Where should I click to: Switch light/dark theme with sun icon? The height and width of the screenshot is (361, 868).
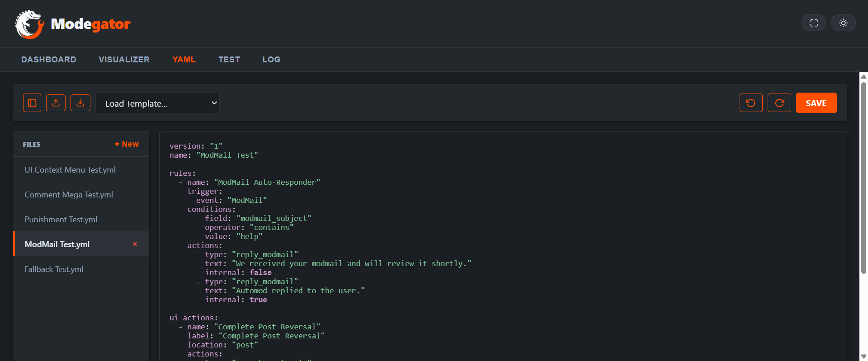coord(843,23)
